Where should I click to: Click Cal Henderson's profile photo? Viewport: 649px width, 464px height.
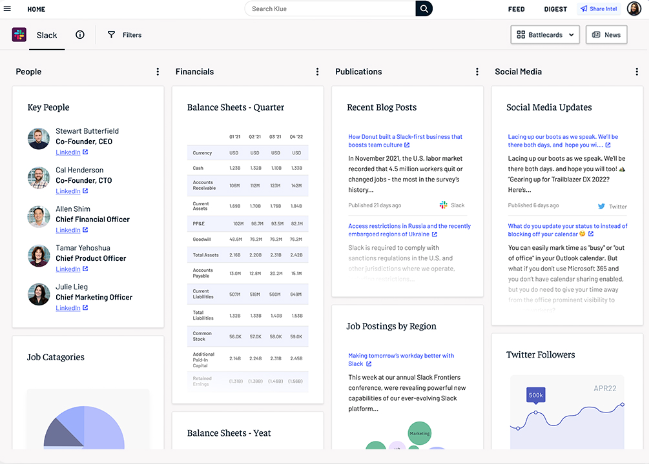coord(38,178)
